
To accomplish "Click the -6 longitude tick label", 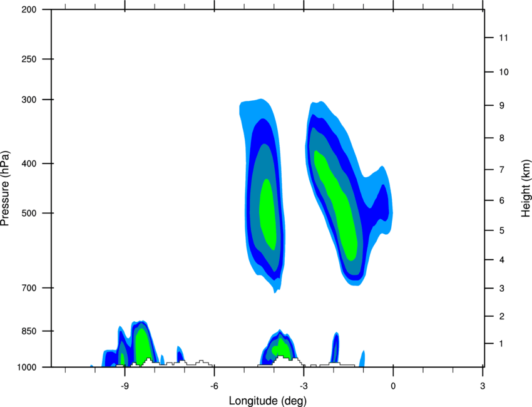I will [x=214, y=386].
